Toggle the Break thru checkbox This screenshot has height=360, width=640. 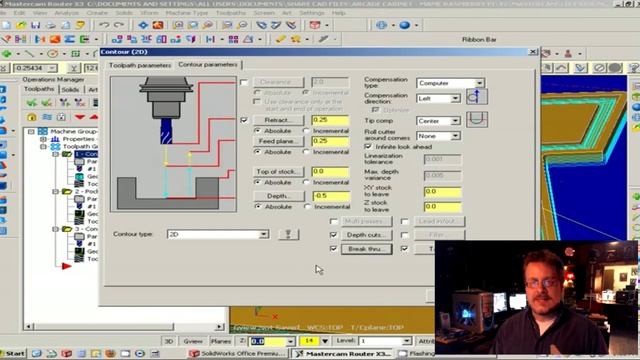pyautogui.click(x=333, y=249)
